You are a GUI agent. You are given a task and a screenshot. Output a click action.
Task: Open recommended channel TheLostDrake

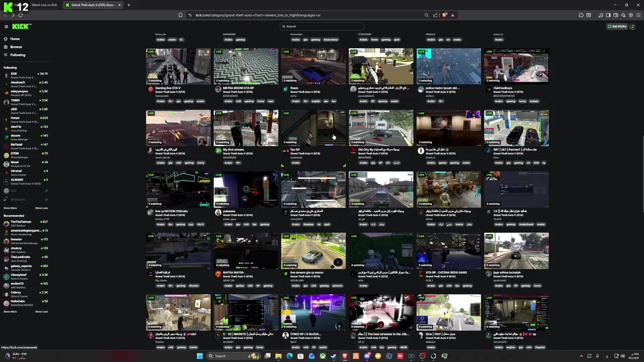[x=25, y=258]
